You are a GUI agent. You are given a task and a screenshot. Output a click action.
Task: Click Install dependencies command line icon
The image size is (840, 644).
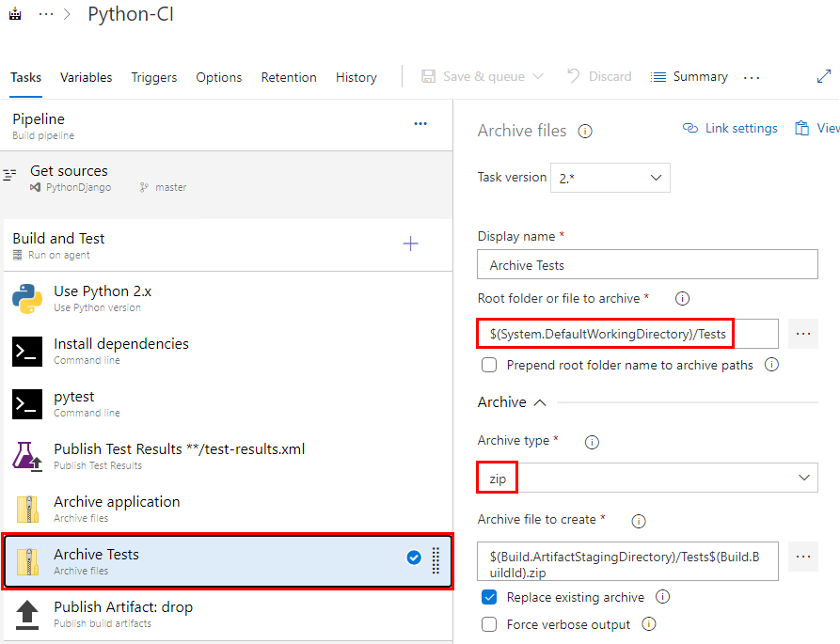27,352
